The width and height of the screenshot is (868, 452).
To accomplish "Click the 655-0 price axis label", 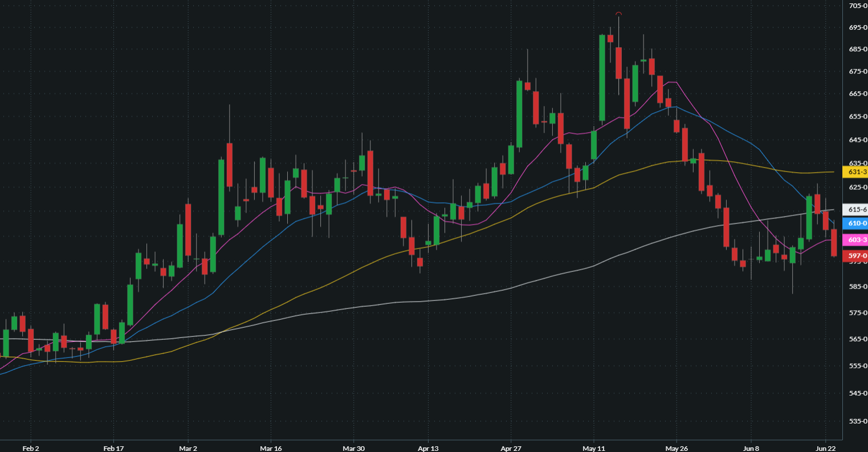I will (x=858, y=116).
